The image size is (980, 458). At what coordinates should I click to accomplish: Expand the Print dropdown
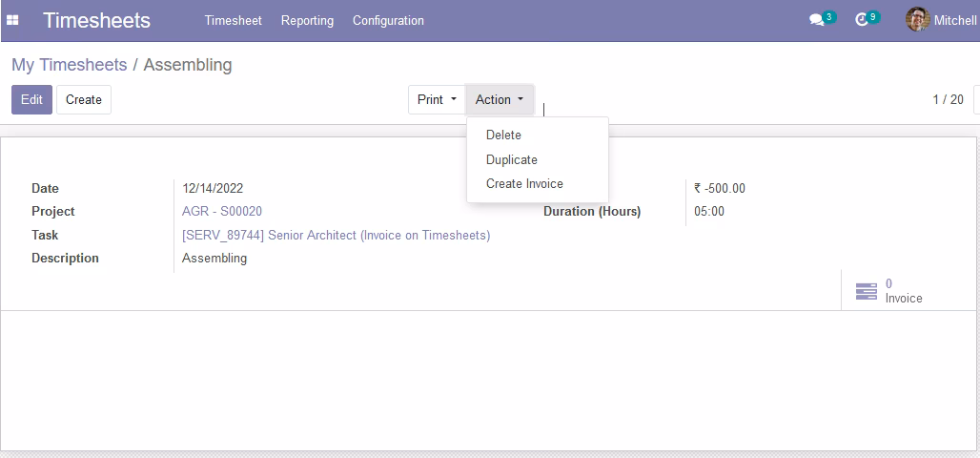point(437,99)
